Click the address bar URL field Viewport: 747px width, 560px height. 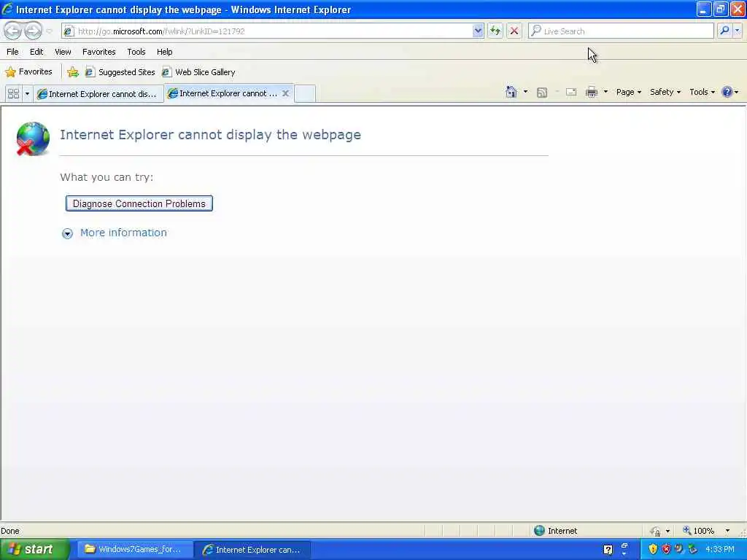[274, 31]
